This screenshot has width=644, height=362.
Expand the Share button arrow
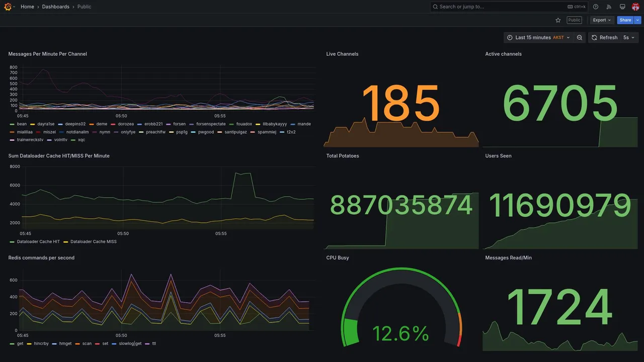[638, 20]
